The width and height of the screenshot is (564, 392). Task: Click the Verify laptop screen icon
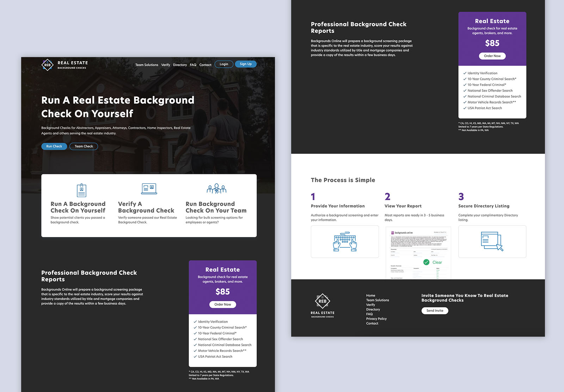tap(149, 189)
